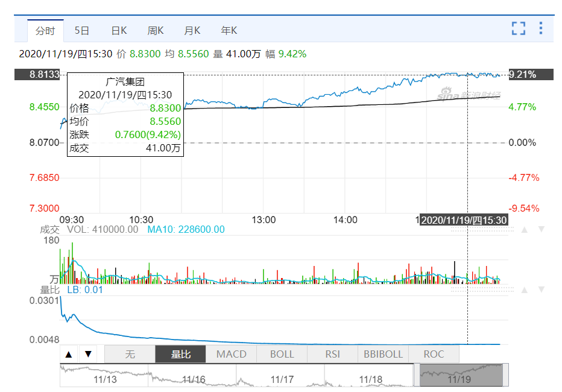Click the MA10: 228600.00 label
The width and height of the screenshot is (562, 392).
tap(186, 229)
